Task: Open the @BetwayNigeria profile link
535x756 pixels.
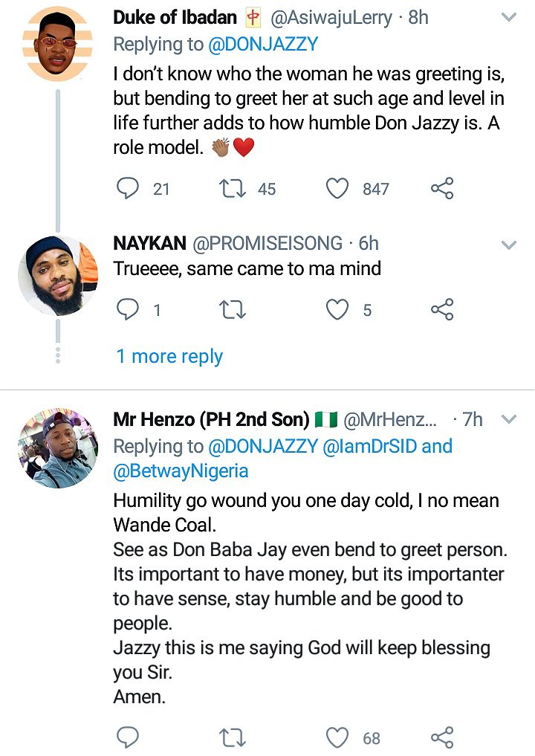Action: 181,471
